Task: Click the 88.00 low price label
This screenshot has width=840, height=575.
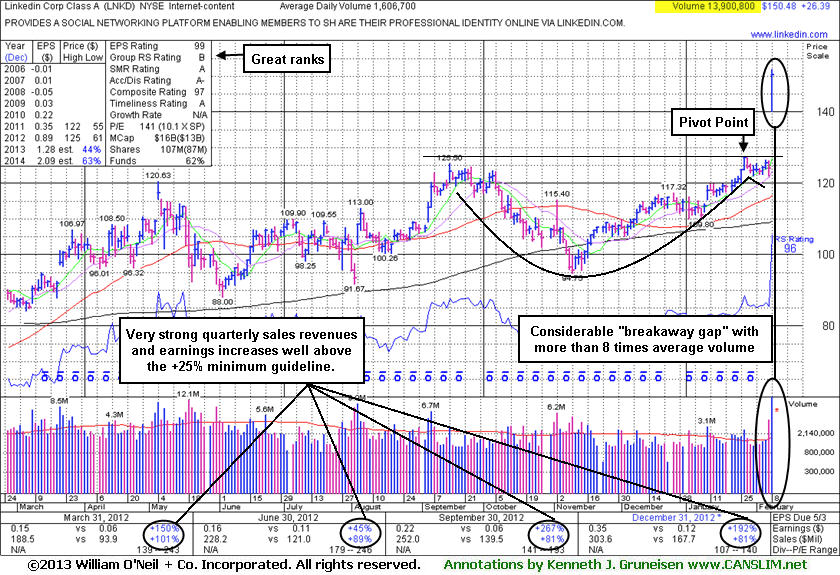Action: coord(223,302)
